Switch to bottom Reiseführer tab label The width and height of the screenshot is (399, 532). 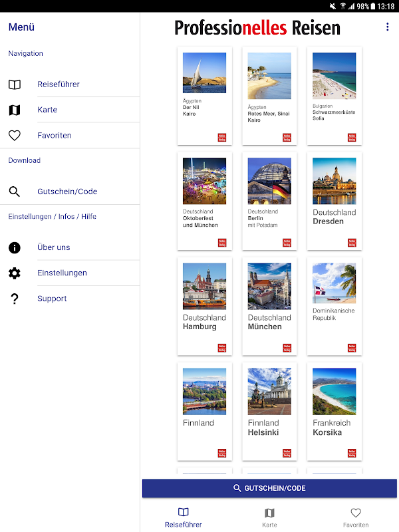[184, 525]
